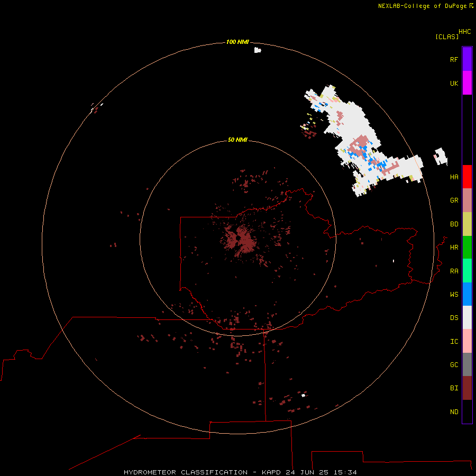The height and width of the screenshot is (476, 476).
Task: Click the GC ground clutter gray swatch
Action: coord(467,364)
